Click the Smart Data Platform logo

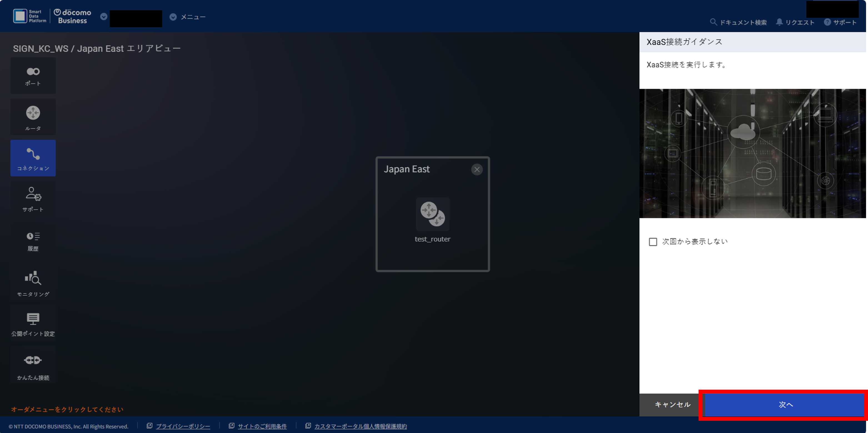point(30,16)
